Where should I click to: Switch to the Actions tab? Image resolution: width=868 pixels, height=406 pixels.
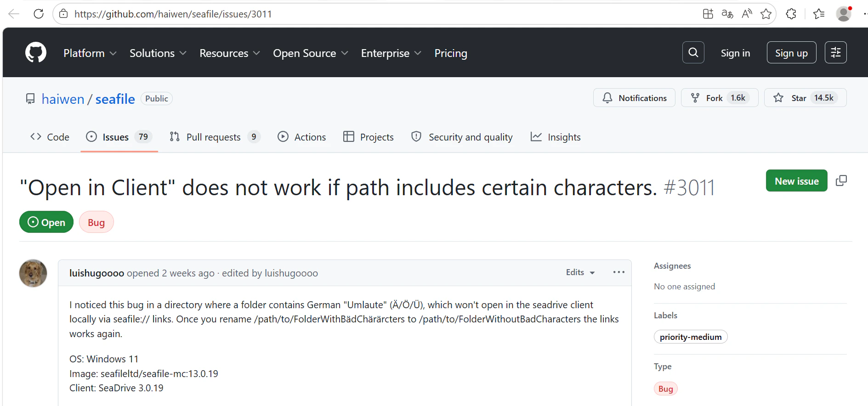pos(301,137)
